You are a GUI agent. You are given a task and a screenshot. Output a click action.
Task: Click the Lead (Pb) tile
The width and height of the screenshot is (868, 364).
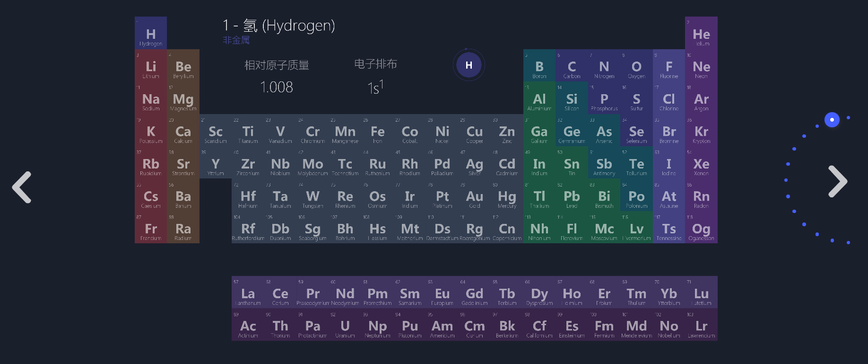572,195
